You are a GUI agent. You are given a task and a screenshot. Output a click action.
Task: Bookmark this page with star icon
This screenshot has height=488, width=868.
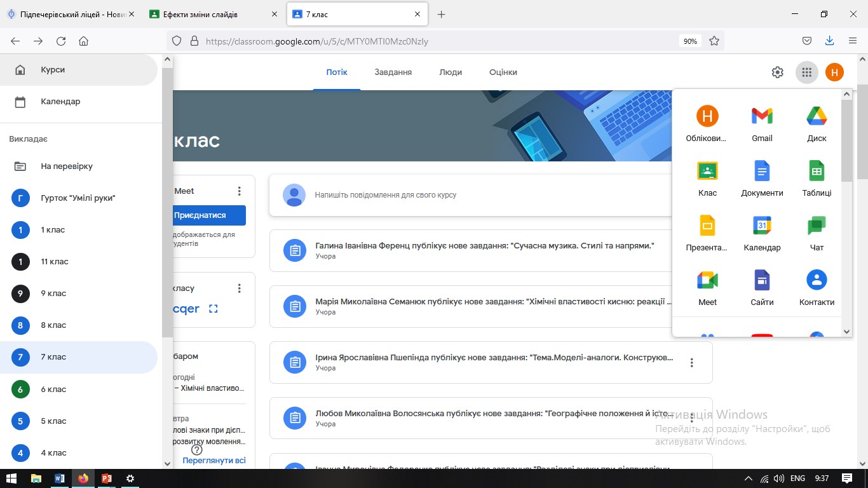click(x=714, y=41)
